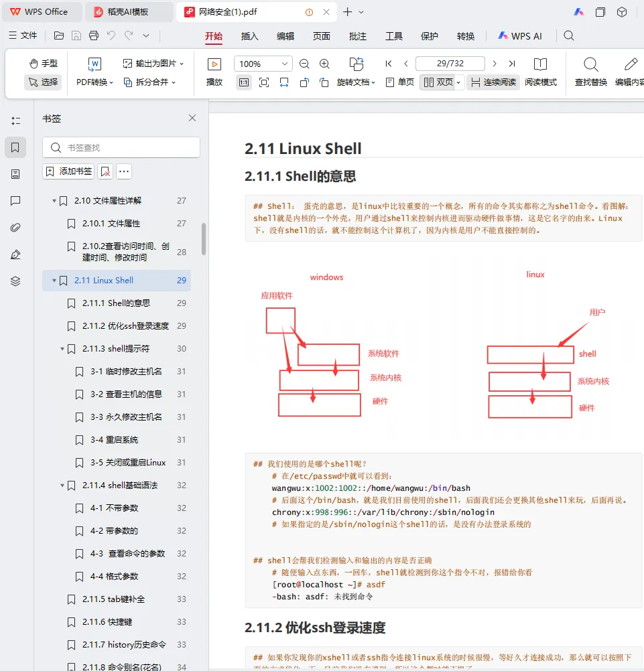
Task: Undo with the curved arrow icon
Action: [x=111, y=35]
